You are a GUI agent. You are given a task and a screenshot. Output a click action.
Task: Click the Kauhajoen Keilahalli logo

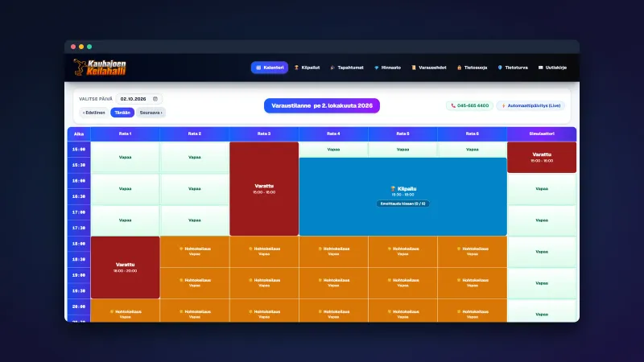click(100, 68)
